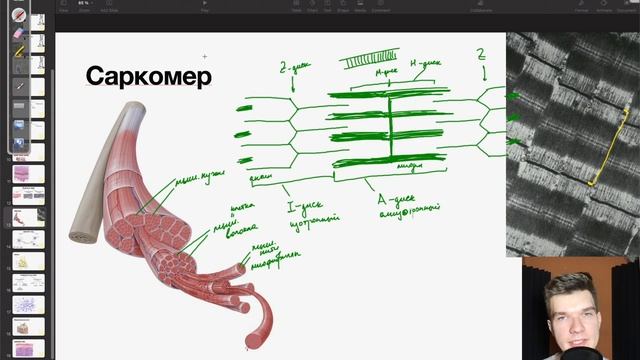Select the current Саркомер slide thumbnail

pyautogui.click(x=29, y=218)
